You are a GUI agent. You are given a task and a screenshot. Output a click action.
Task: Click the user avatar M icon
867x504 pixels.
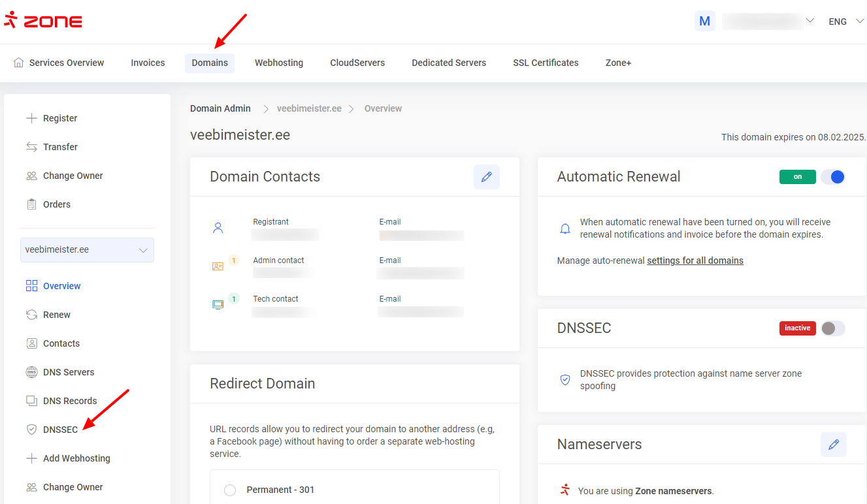pyautogui.click(x=704, y=21)
